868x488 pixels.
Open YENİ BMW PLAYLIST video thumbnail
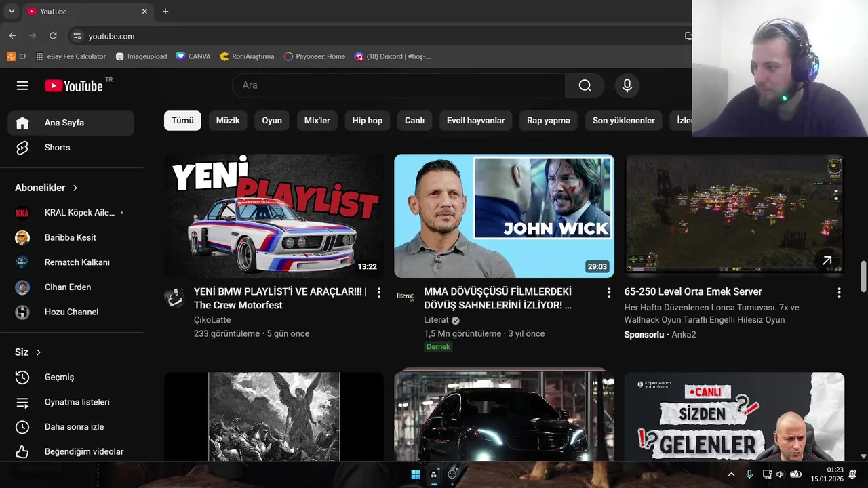[x=274, y=216]
